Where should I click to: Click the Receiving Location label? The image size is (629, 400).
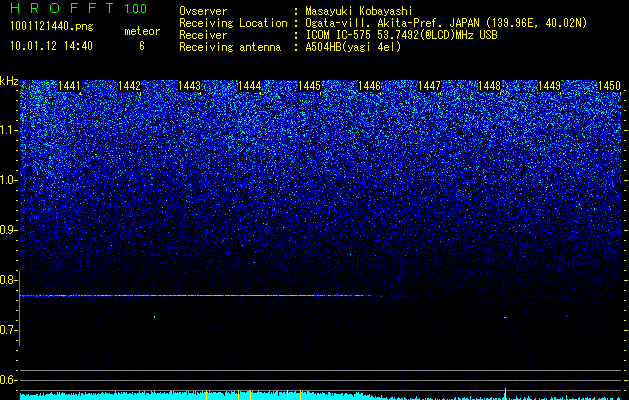click(233, 23)
